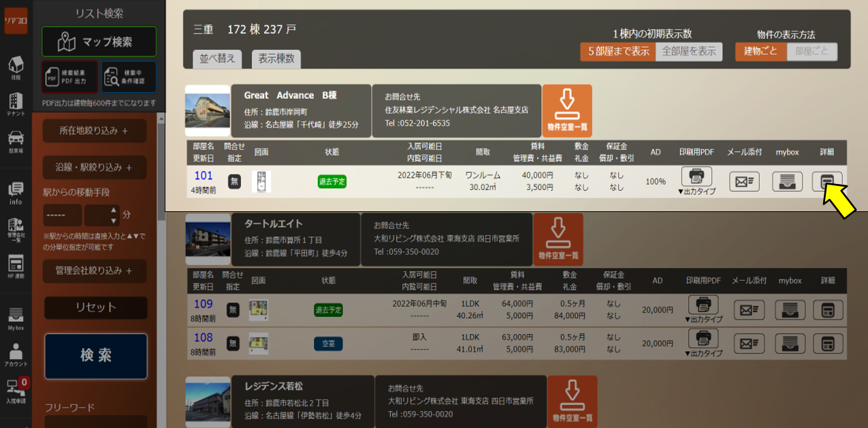Open the 表示棟数 tab

(x=276, y=59)
